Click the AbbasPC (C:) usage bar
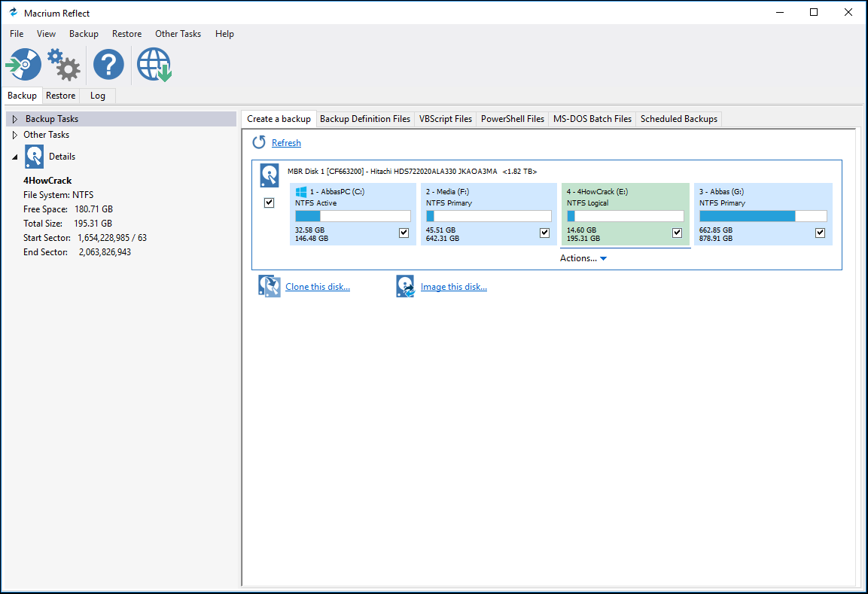Screen dimensions: 868x594 353,216
